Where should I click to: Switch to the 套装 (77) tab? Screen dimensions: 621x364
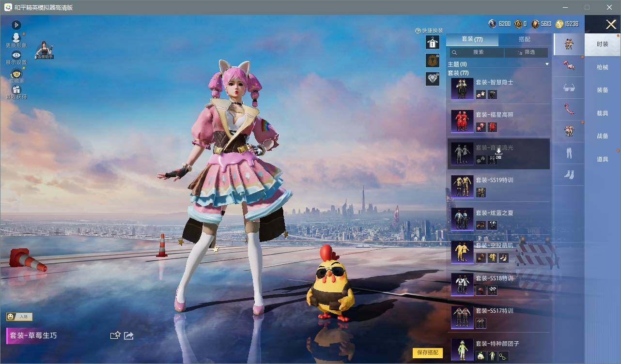[472, 39]
